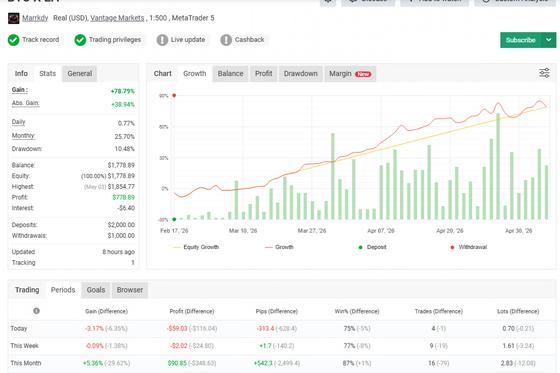560x373 pixels.
Task: Show the Growth chart tab
Action: [x=195, y=74]
